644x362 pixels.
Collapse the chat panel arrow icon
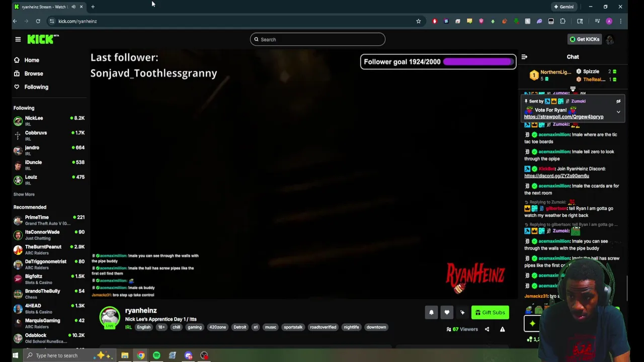524,57
